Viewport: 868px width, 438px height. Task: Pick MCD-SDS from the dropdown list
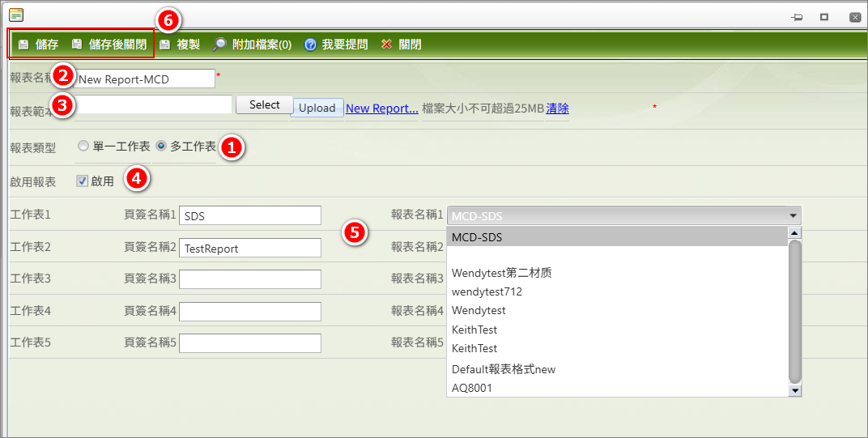[617, 237]
